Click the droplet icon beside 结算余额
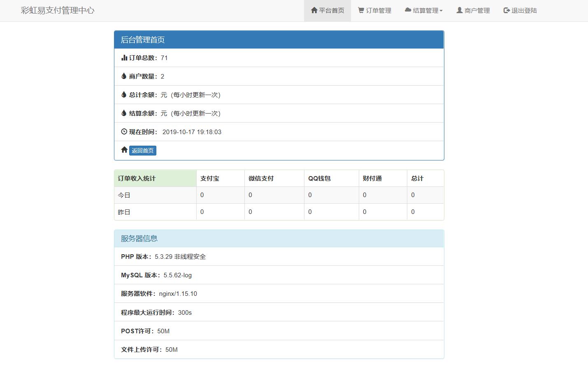Screen dimensions: 588x367 point(124,113)
